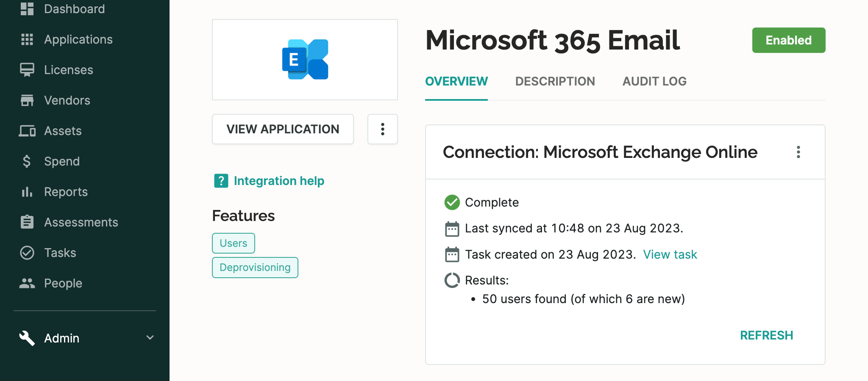
Task: Switch to the Audit Log tab
Action: pyautogui.click(x=655, y=81)
